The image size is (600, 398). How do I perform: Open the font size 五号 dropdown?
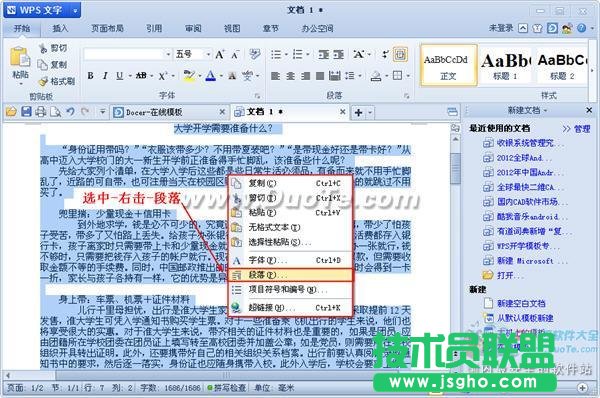pyautogui.click(x=208, y=54)
